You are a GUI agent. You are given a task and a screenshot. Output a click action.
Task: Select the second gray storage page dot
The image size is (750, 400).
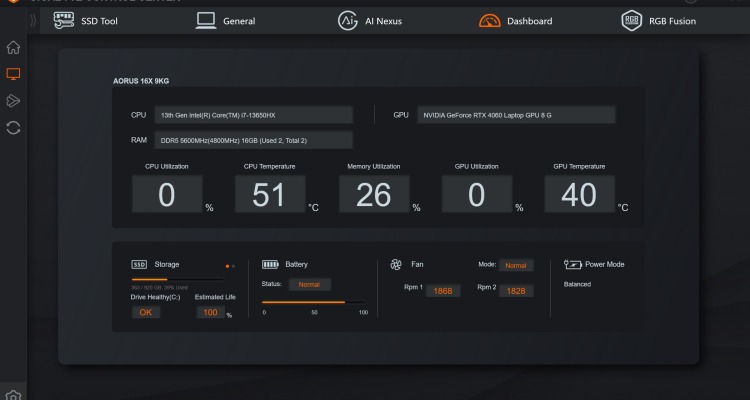coord(233,266)
